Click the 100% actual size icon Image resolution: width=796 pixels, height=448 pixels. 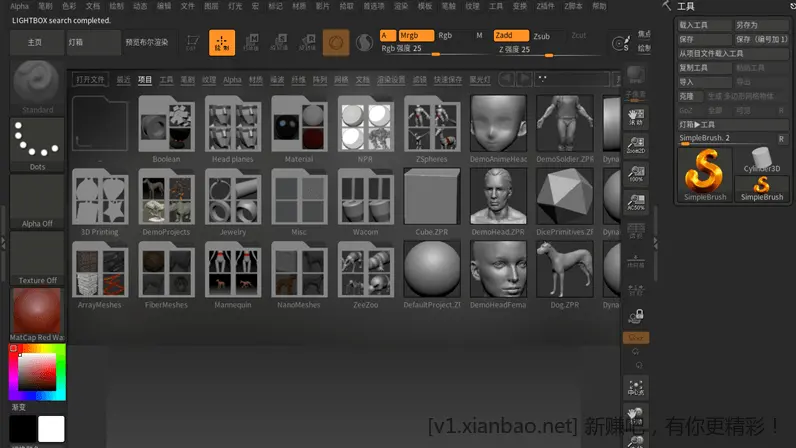coord(636,174)
